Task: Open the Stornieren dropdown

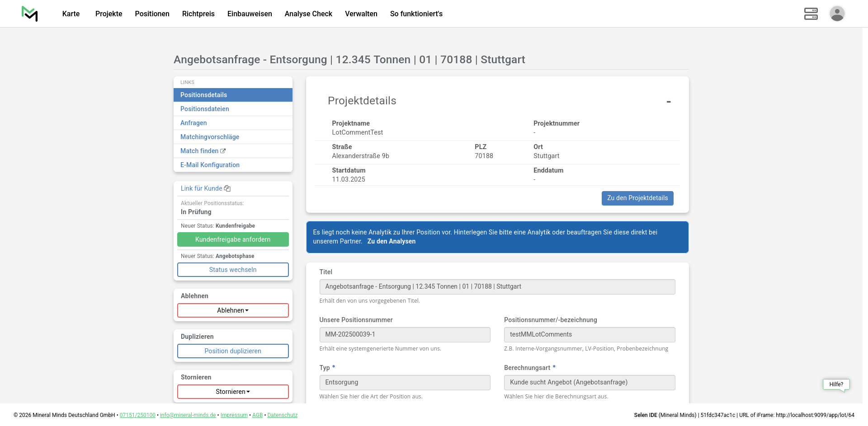Action: [x=233, y=392]
